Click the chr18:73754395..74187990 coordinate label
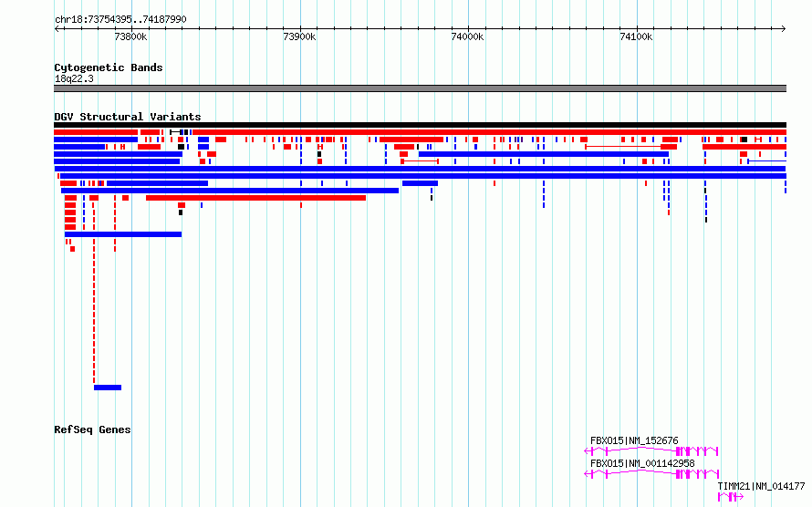The height and width of the screenshot is (507, 812). (x=120, y=19)
